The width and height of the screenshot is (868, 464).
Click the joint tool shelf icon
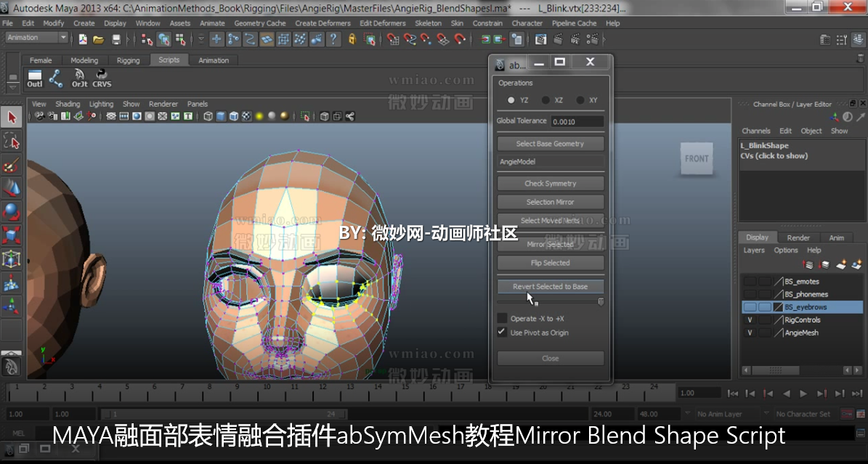point(56,78)
